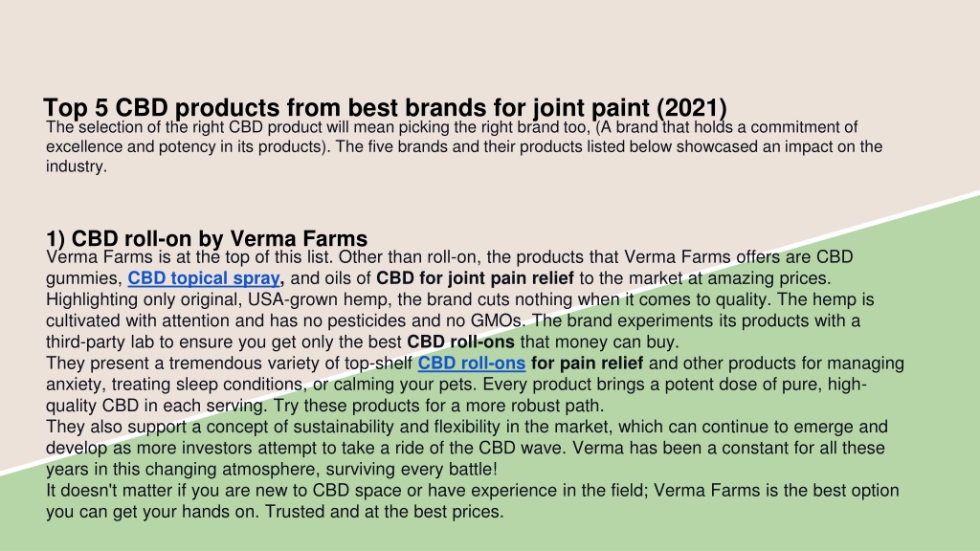Click the 'They present a tremendous variety' line

coord(475,363)
